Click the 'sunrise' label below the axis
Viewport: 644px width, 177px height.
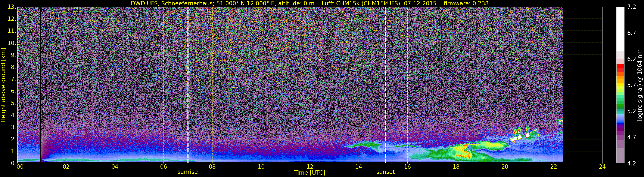point(187,172)
